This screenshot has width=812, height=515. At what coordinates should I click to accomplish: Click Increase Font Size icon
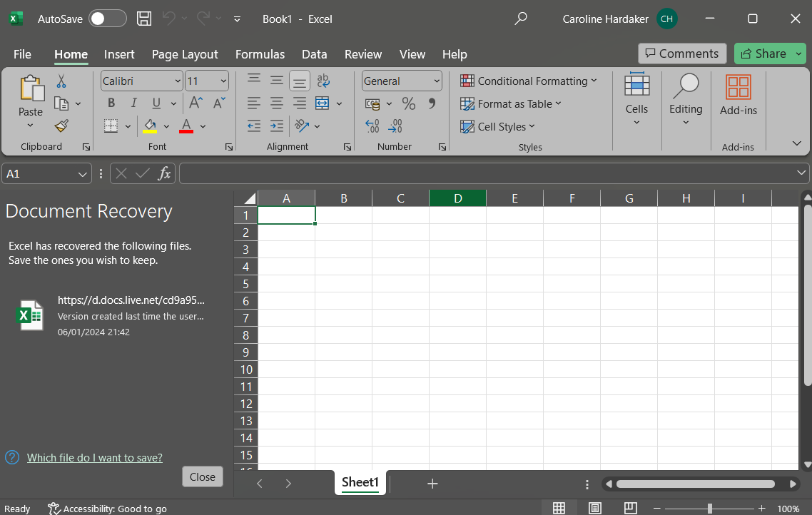tap(196, 103)
